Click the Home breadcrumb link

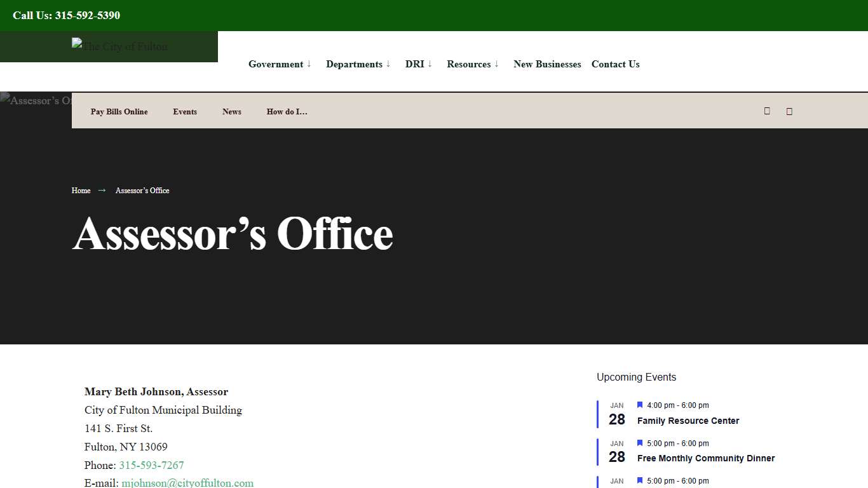[81, 190]
